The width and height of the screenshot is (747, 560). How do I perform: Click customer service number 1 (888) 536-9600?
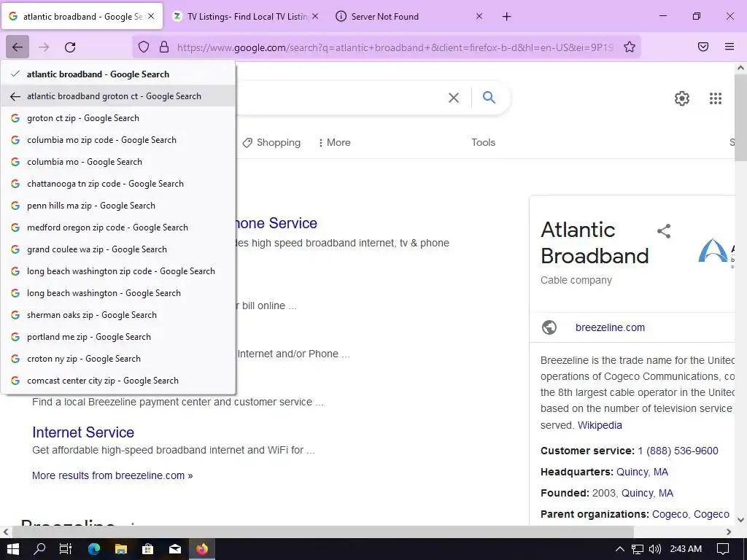pyautogui.click(x=678, y=451)
